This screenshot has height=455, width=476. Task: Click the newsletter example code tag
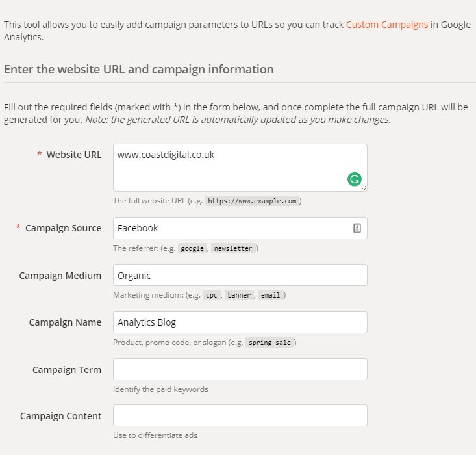tap(233, 248)
